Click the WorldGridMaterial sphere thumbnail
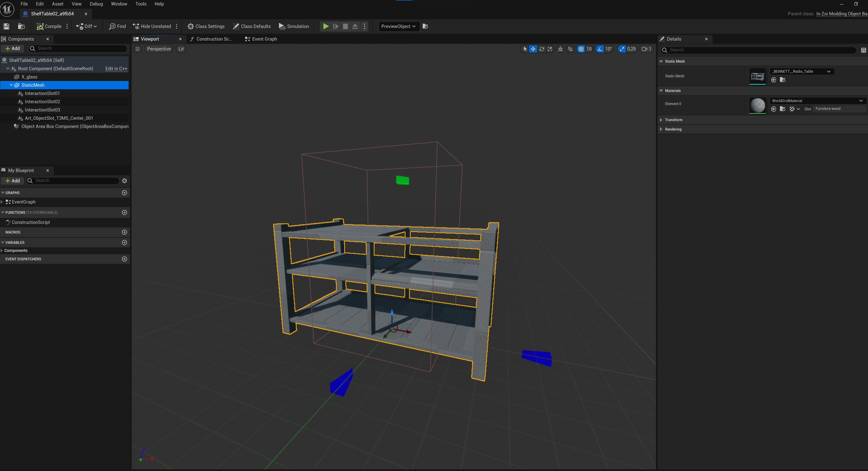868x471 pixels. coord(758,106)
